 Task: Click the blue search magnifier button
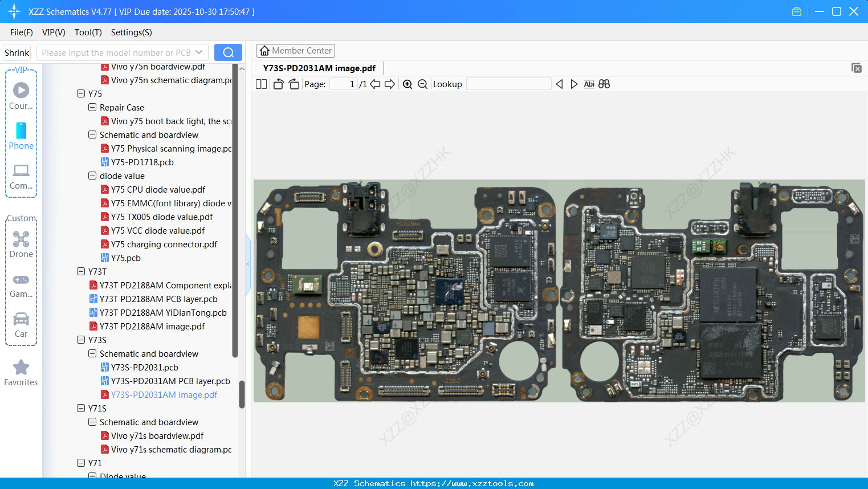click(228, 52)
